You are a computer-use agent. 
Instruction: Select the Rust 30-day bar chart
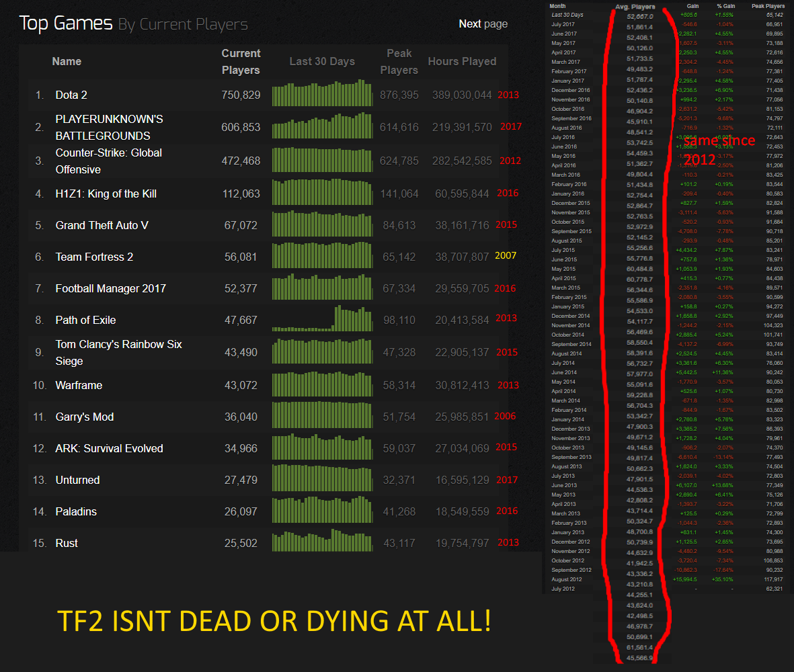click(x=323, y=540)
